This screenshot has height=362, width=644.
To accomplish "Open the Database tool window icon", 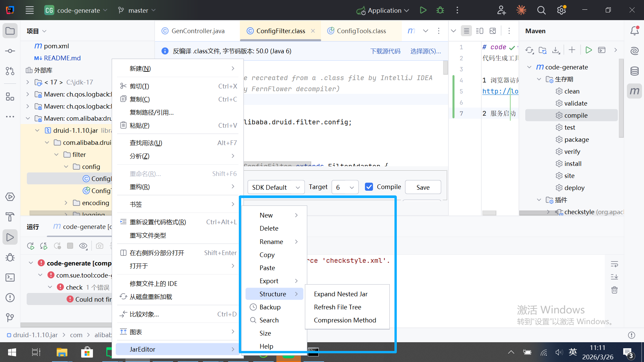I will (634, 71).
